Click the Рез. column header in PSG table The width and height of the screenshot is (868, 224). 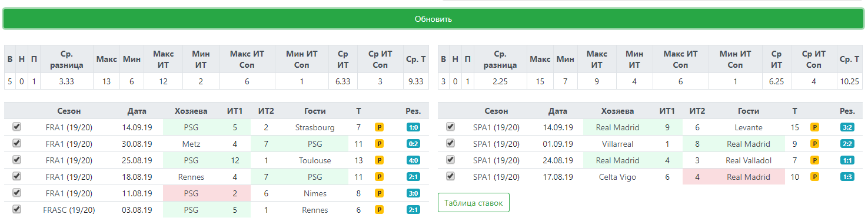point(413,111)
